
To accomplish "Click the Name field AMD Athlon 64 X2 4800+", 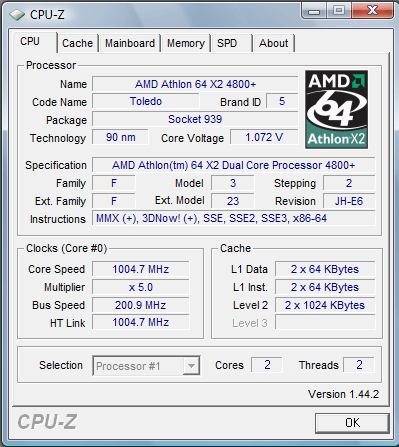I will click(195, 84).
